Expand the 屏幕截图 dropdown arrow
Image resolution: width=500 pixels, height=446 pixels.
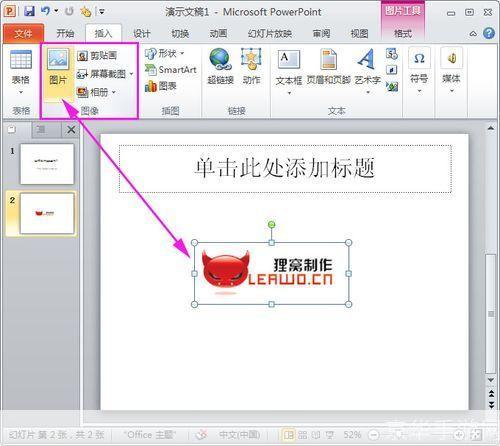coord(131,74)
